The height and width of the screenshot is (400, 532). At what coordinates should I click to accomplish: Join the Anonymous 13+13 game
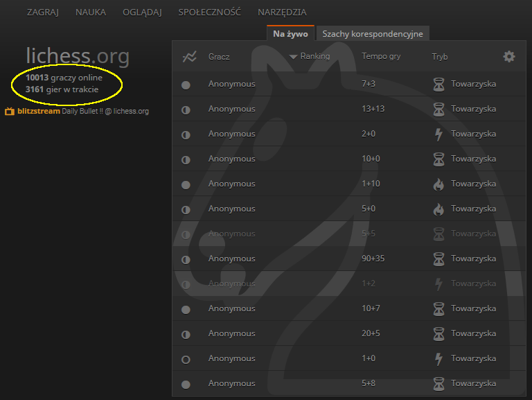coord(349,109)
